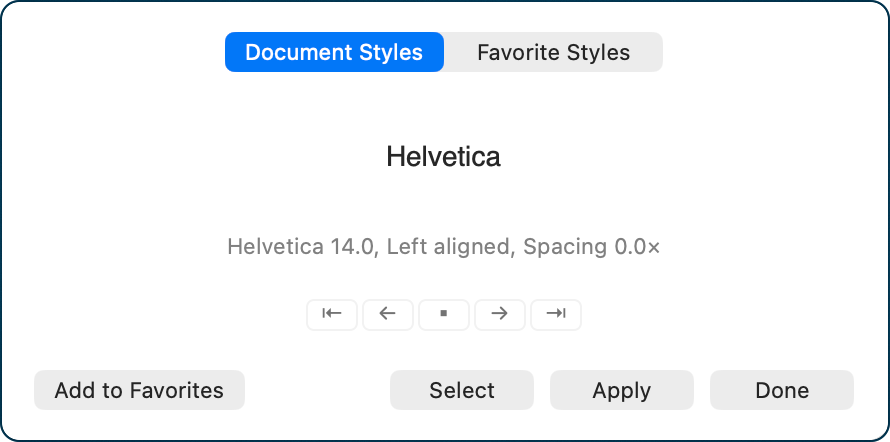Image resolution: width=890 pixels, height=442 pixels.
Task: Click the Select button
Action: coord(462,390)
